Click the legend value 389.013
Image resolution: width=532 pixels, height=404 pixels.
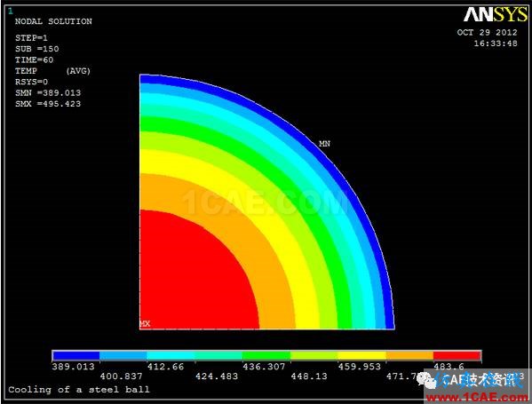(x=74, y=367)
